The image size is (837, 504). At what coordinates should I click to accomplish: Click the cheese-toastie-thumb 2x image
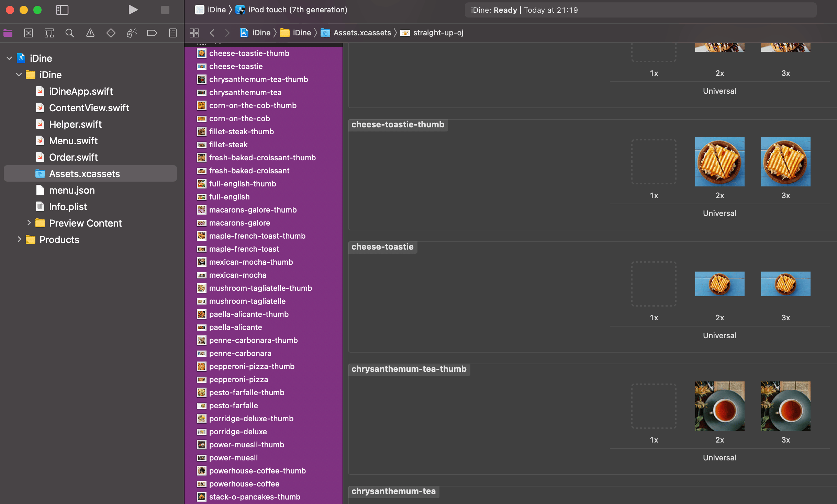pos(719,162)
